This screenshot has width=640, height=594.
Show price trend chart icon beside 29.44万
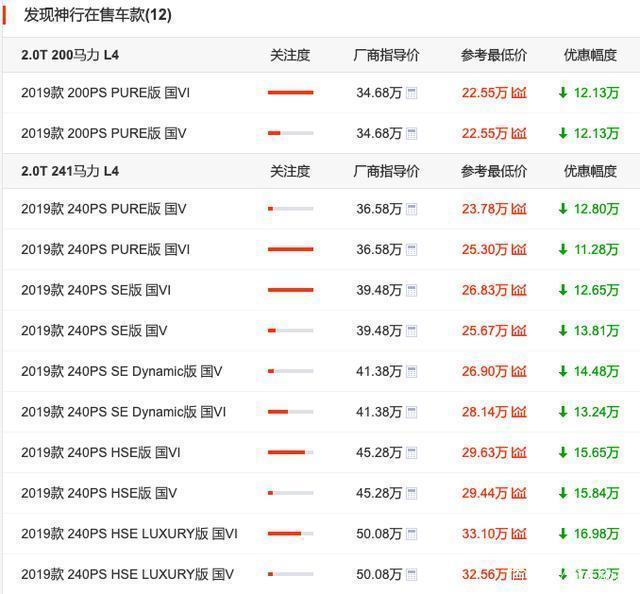coord(519,493)
